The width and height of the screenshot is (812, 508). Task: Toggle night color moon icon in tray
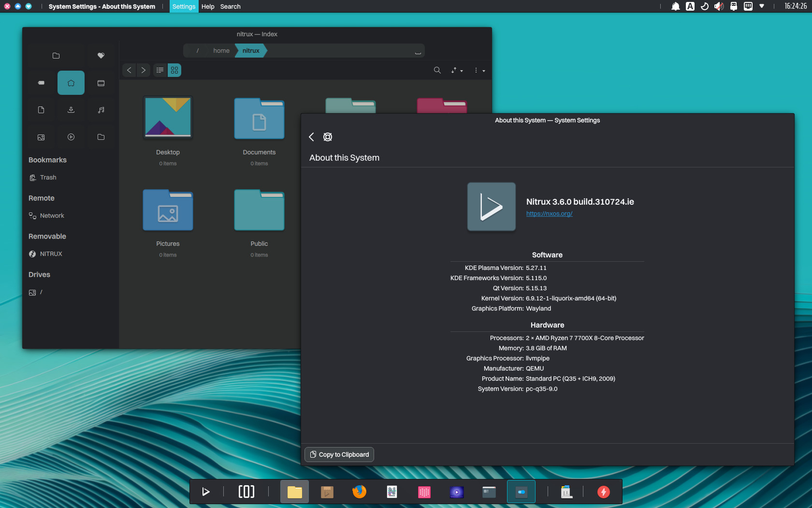pyautogui.click(x=705, y=6)
